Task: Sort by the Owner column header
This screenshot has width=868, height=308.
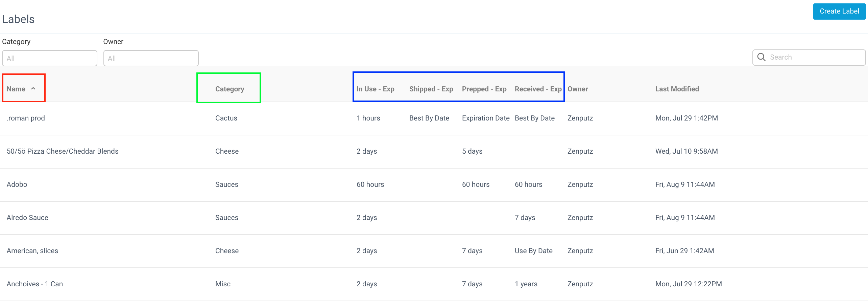Action: 578,89
